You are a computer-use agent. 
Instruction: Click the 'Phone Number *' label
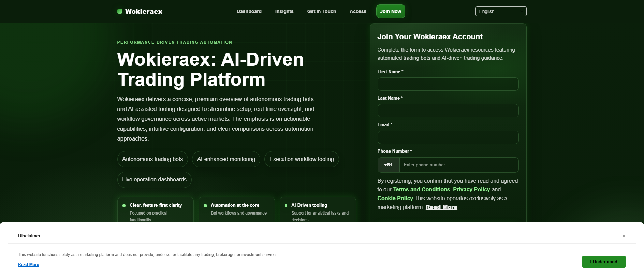pyautogui.click(x=394, y=151)
